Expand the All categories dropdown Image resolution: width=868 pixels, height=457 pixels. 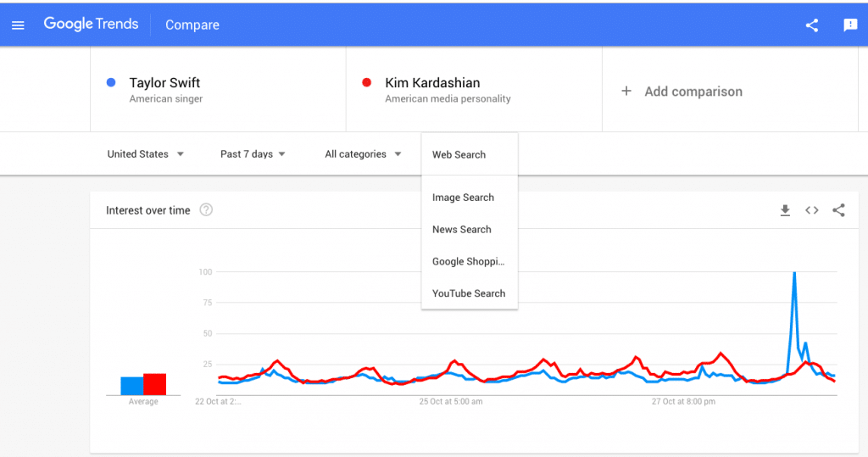click(363, 154)
